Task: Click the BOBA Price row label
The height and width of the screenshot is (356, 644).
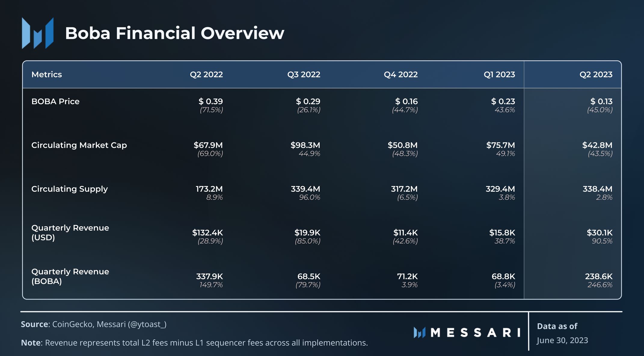Action: [55, 102]
